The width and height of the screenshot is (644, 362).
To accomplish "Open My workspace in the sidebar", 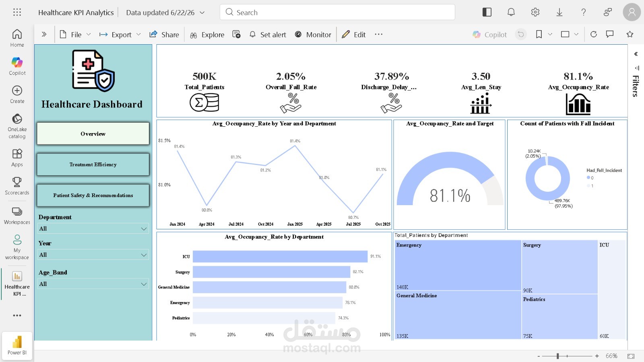I will (x=17, y=247).
